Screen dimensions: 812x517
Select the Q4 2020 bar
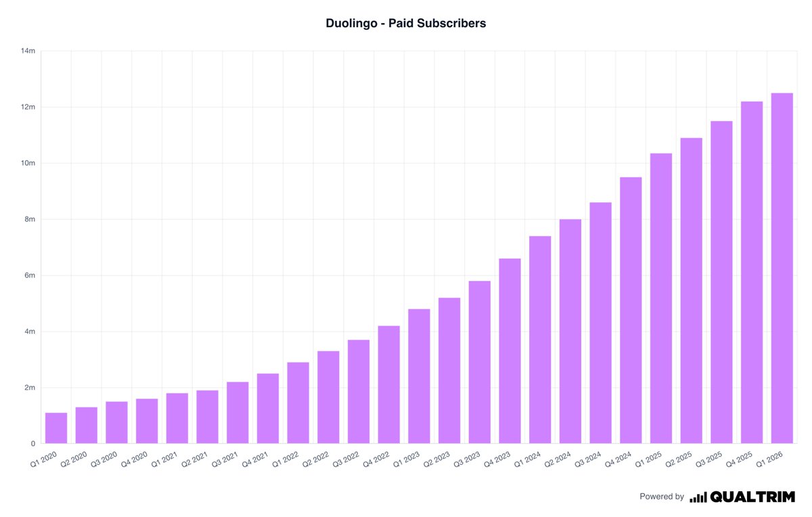coord(147,422)
